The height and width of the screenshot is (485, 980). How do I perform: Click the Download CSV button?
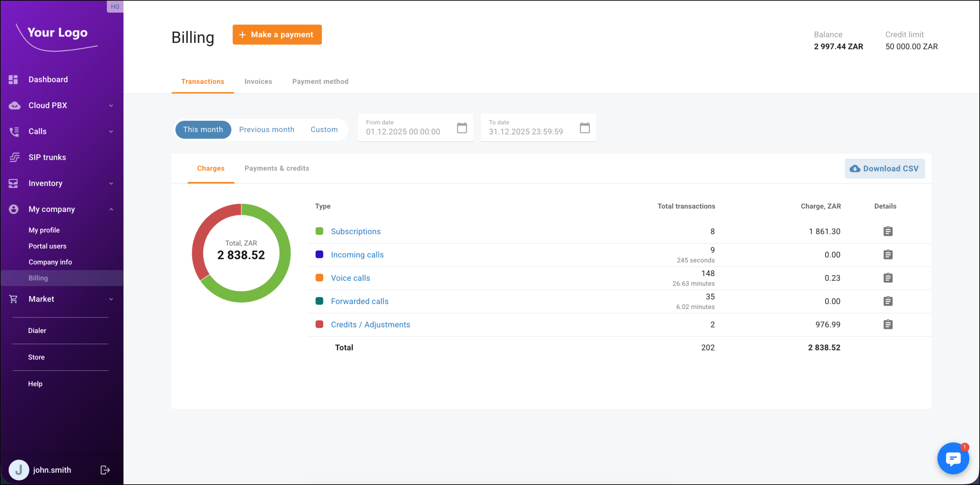click(884, 169)
